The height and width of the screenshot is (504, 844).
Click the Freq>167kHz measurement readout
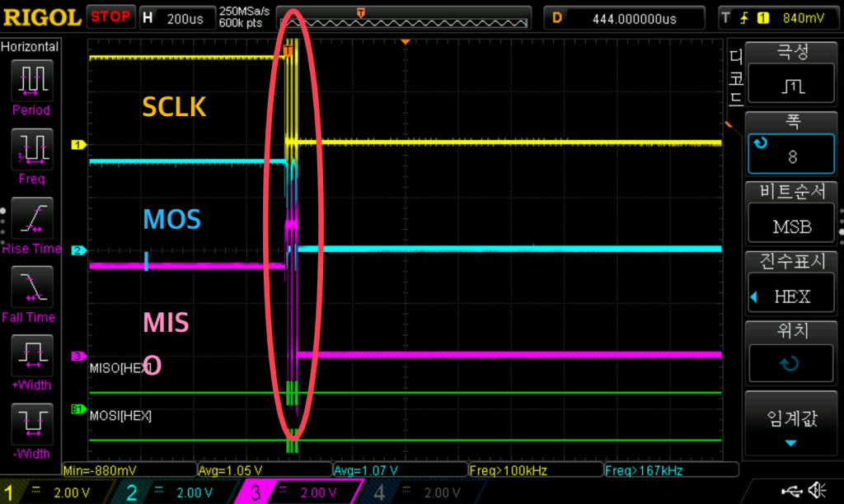click(672, 470)
